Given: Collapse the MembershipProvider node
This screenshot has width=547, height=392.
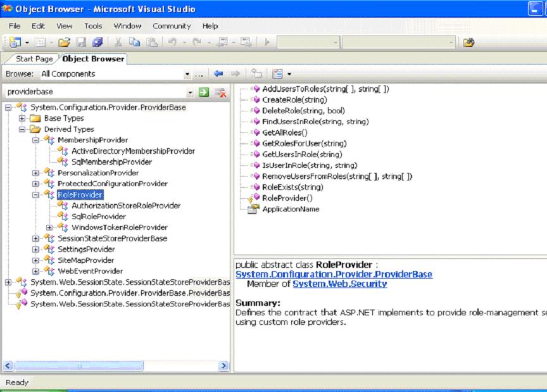Looking at the screenshot, I should tap(35, 140).
